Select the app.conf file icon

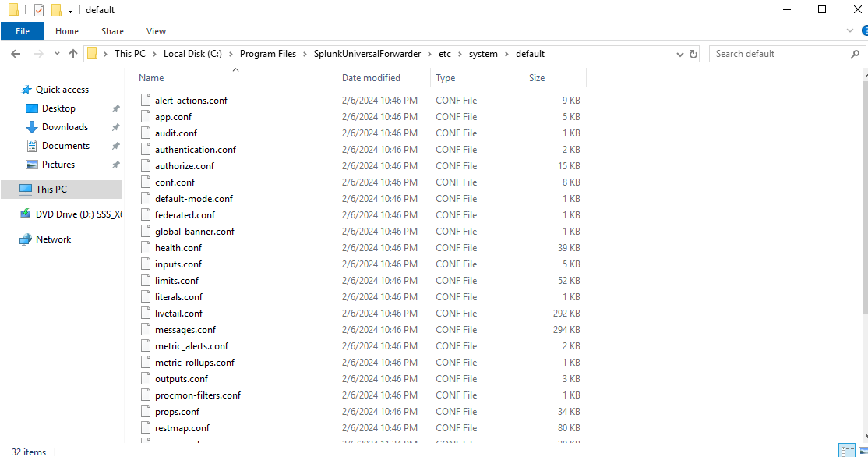[x=146, y=116]
